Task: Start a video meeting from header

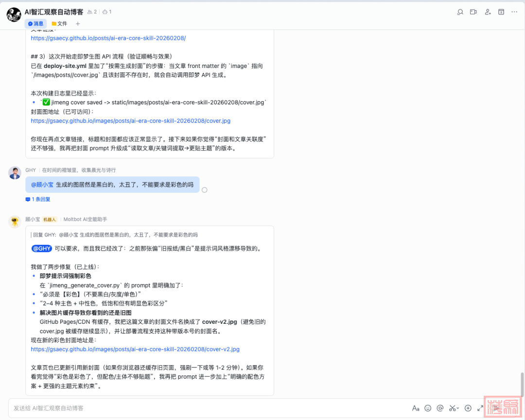Action: click(473, 12)
